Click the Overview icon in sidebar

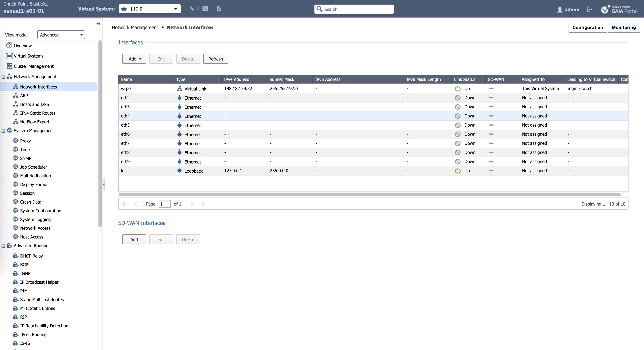9,45
